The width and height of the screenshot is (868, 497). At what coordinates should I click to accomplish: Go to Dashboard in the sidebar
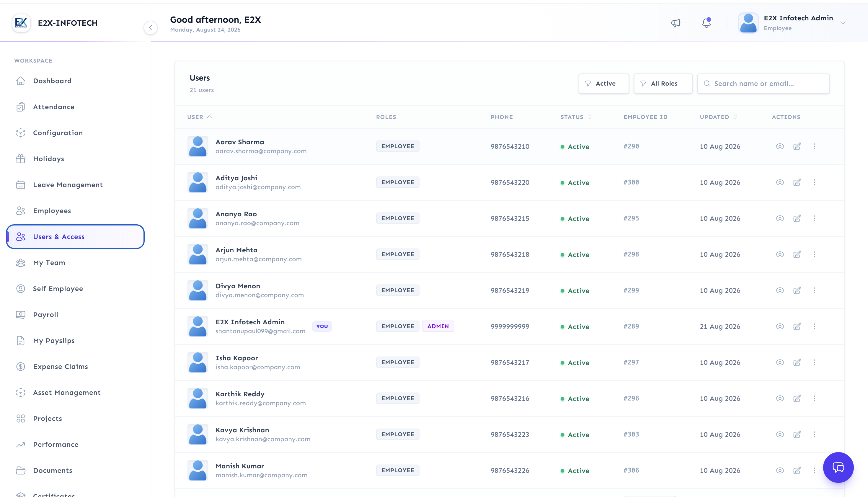(x=75, y=81)
